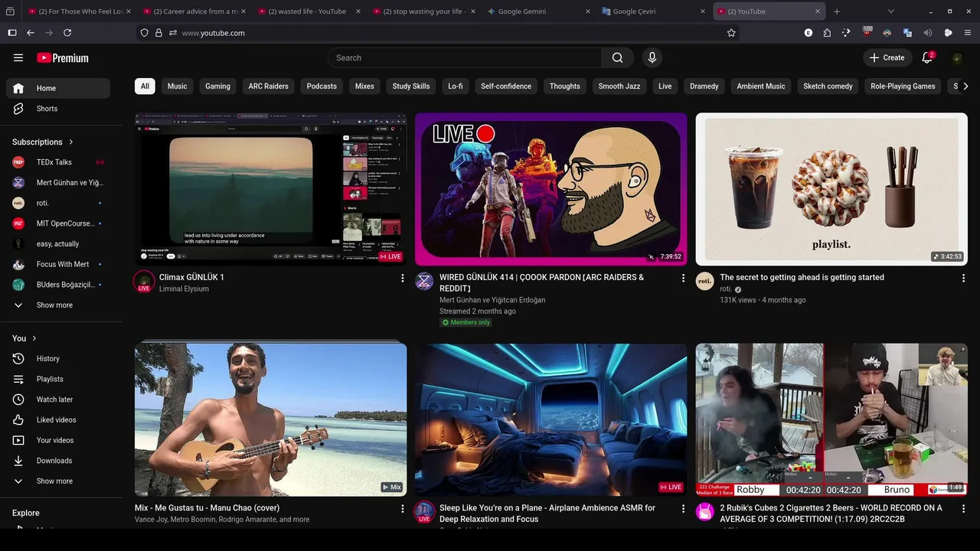
Task: Open more options for roti. playlist video
Action: click(963, 278)
